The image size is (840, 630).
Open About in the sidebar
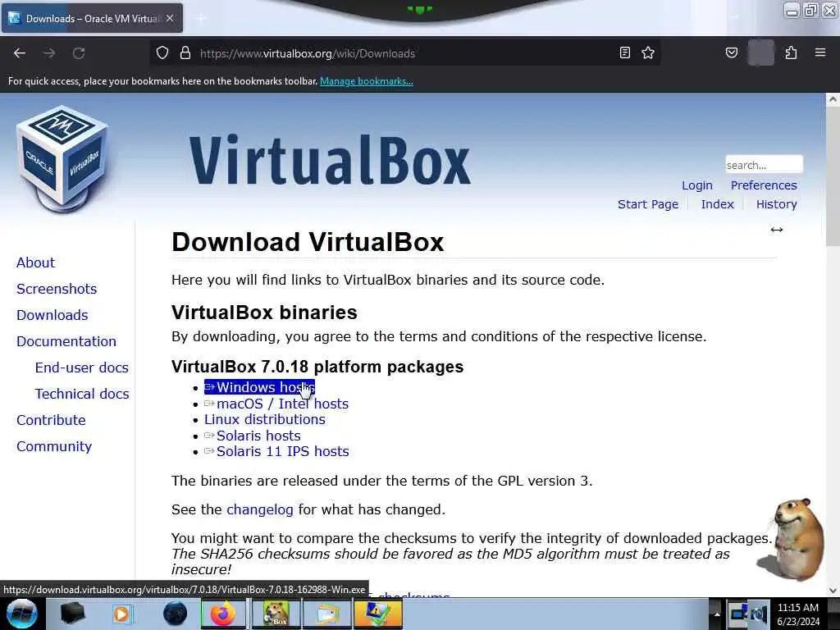click(x=35, y=262)
